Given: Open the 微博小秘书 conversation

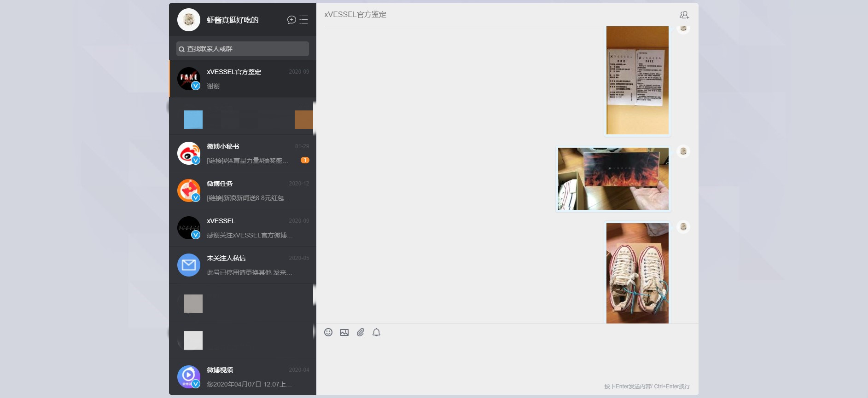Looking at the screenshot, I should [x=243, y=153].
